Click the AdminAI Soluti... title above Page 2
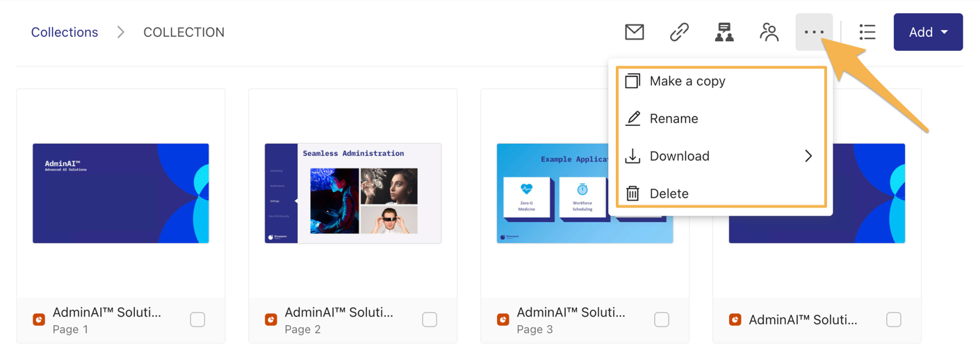Viewport: 980px width, 357px height. click(x=339, y=312)
